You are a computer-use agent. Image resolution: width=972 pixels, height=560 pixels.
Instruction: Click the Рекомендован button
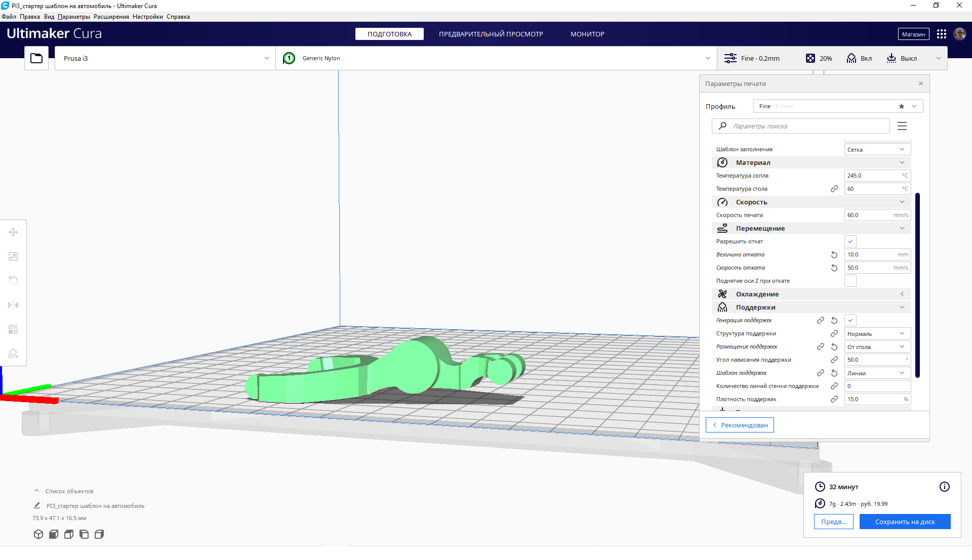coord(740,425)
